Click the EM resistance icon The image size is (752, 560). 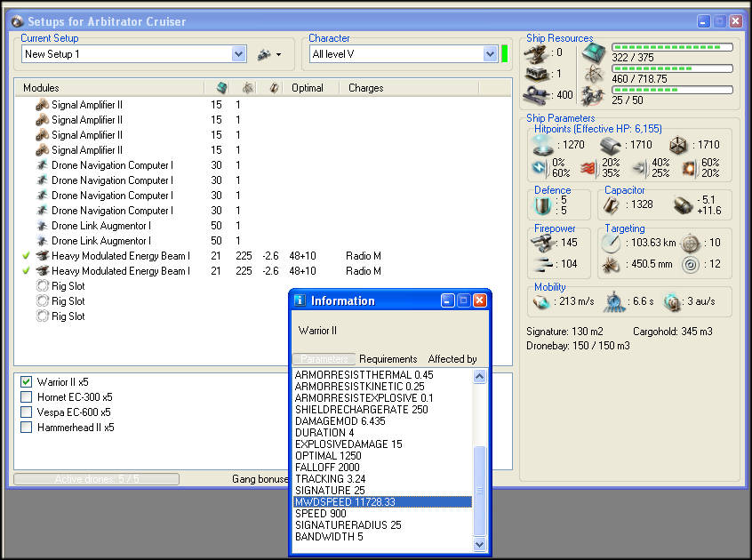pos(540,167)
